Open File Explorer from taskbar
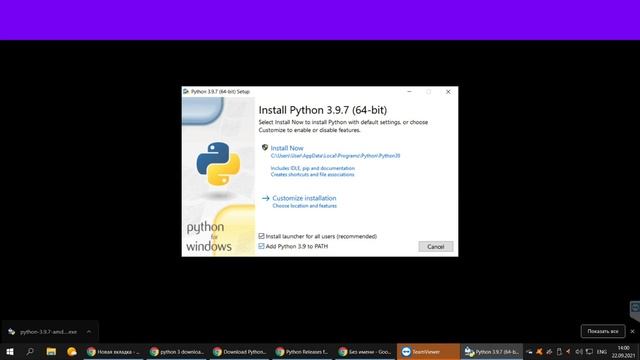Viewport: 640px width, 360px height. pos(51,351)
